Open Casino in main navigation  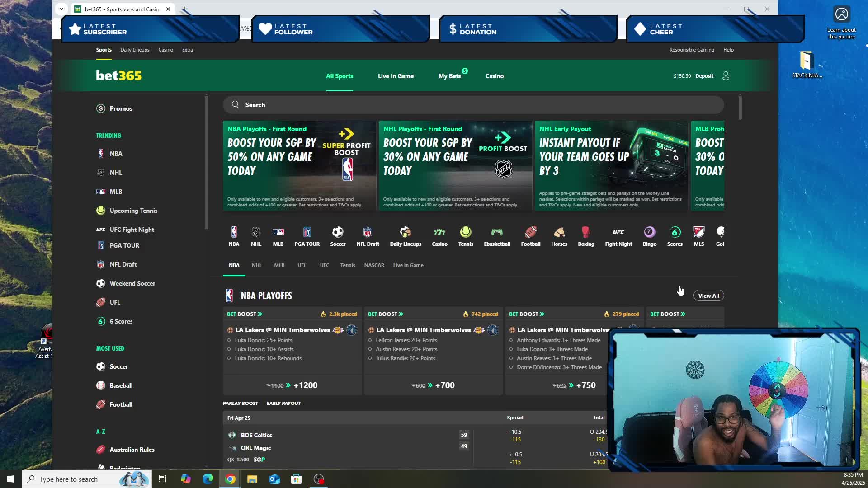tap(494, 76)
